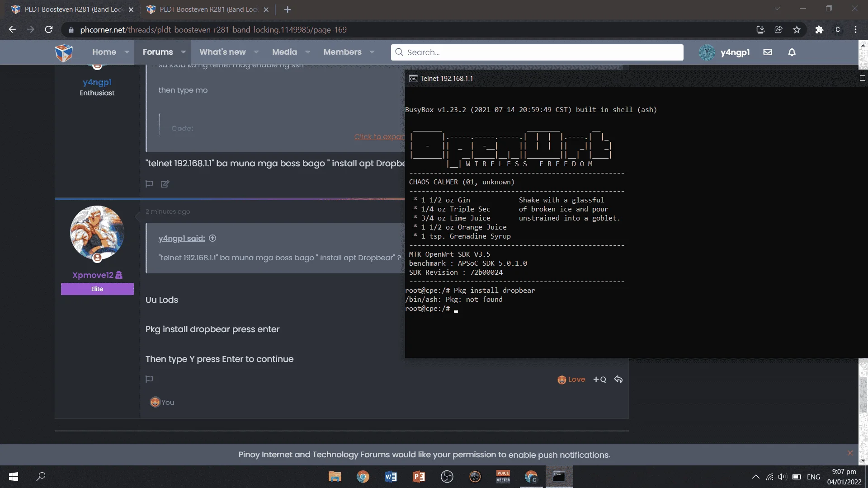868x488 pixels.
Task: Open the Chrome three-dot menu
Action: coord(855,30)
